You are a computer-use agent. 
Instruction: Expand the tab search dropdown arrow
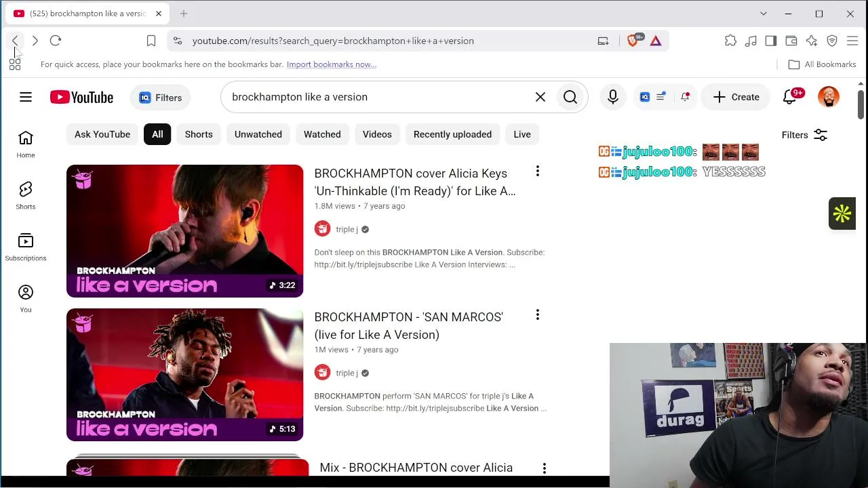pos(764,14)
